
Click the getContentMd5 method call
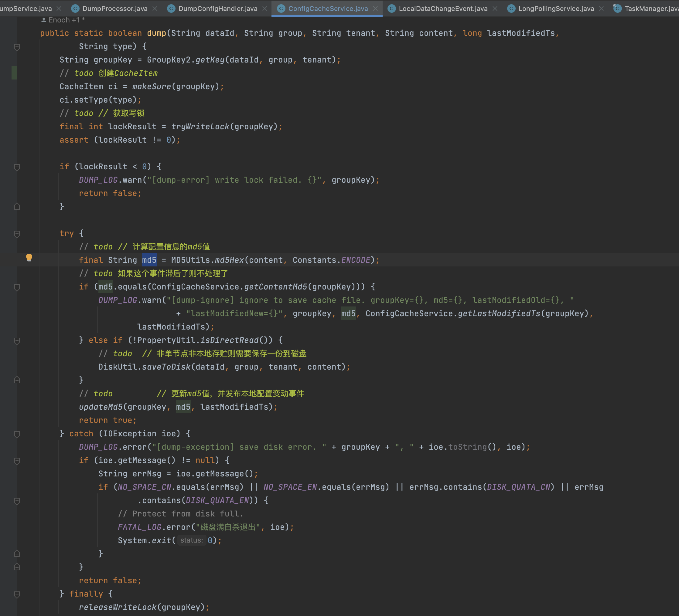pyautogui.click(x=275, y=287)
